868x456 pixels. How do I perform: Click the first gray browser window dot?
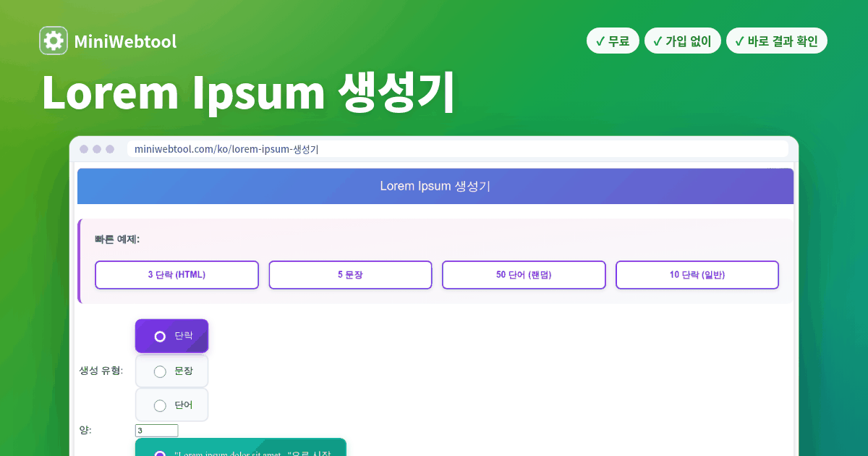84,149
